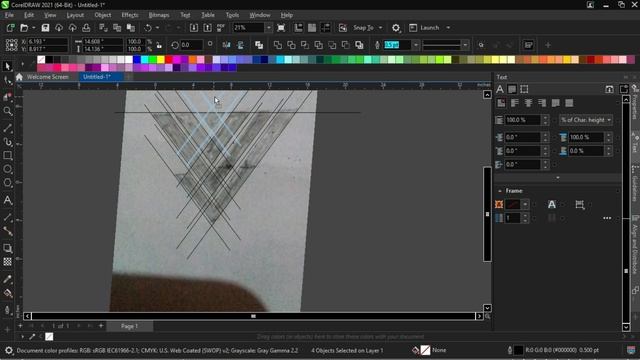Open the Bitmaps menu
The image size is (640, 360).
(159, 15)
